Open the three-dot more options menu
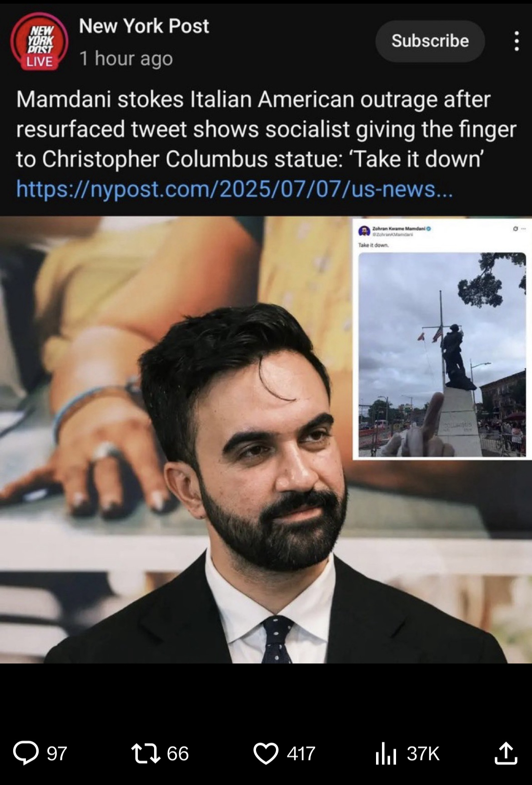 pyautogui.click(x=516, y=41)
